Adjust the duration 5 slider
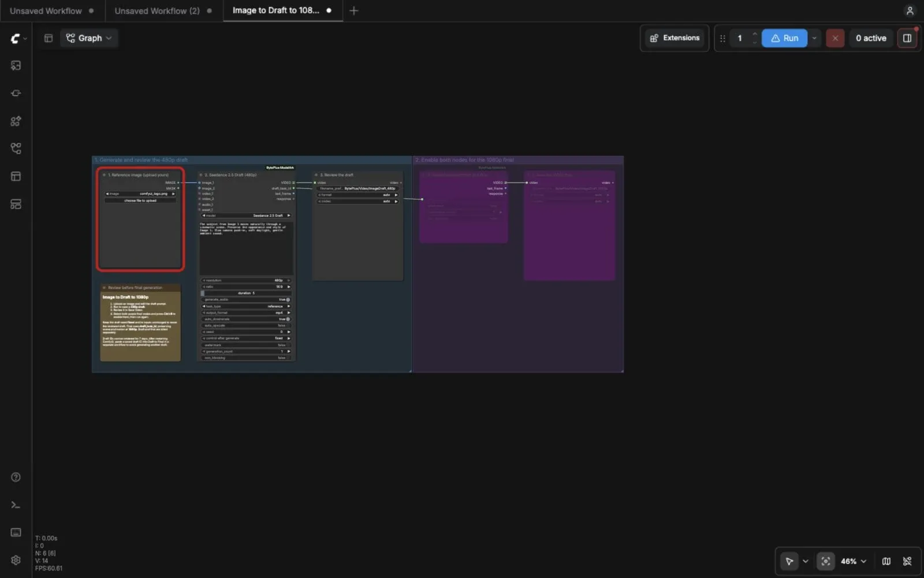Screen dimensions: 924x578 pyautogui.click(x=246, y=293)
